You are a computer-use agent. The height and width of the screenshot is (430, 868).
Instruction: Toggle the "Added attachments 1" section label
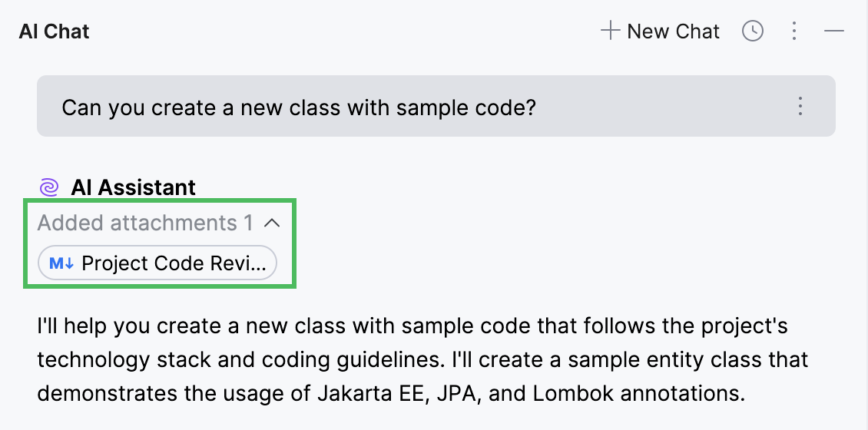[x=138, y=223]
